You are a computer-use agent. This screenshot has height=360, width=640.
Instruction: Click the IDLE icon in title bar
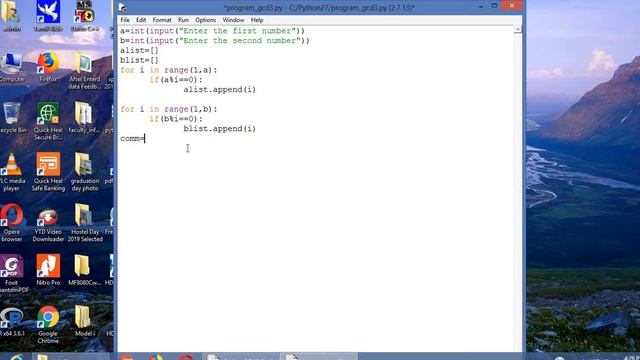pos(122,7)
